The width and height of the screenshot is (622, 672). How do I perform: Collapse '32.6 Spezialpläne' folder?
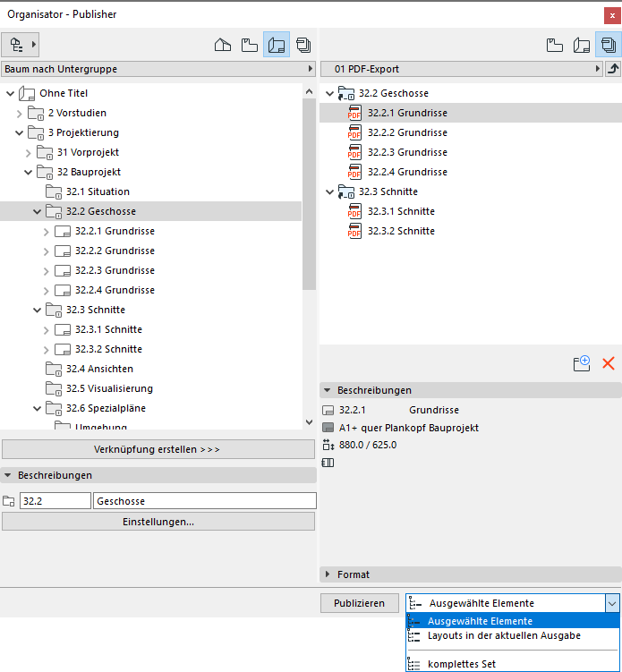click(38, 409)
